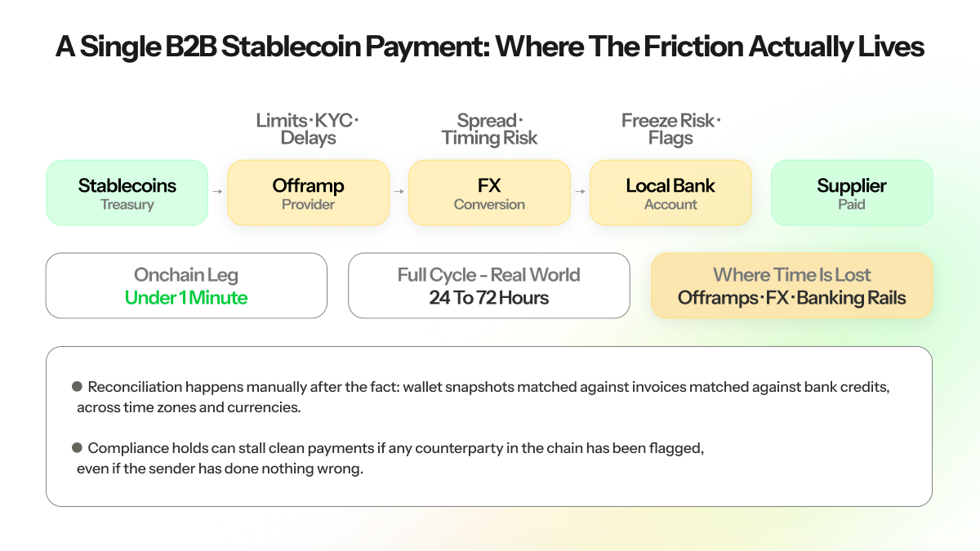
Task: Click the arrow between FX and Local Bank
Action: (x=581, y=192)
